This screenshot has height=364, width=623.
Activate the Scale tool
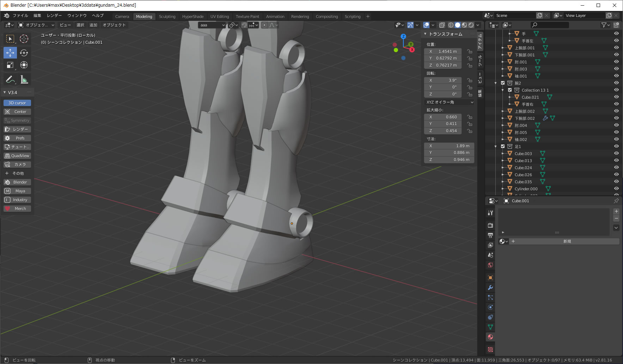[x=10, y=65]
